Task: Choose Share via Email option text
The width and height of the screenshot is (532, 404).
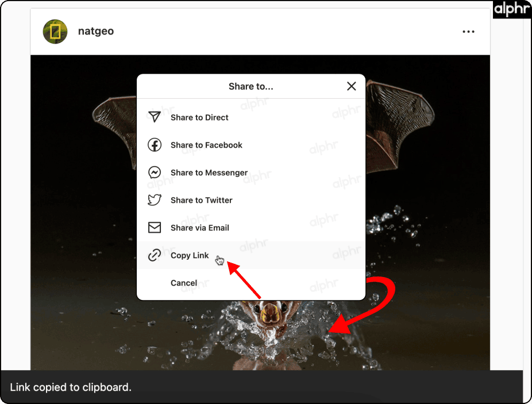Action: click(200, 228)
